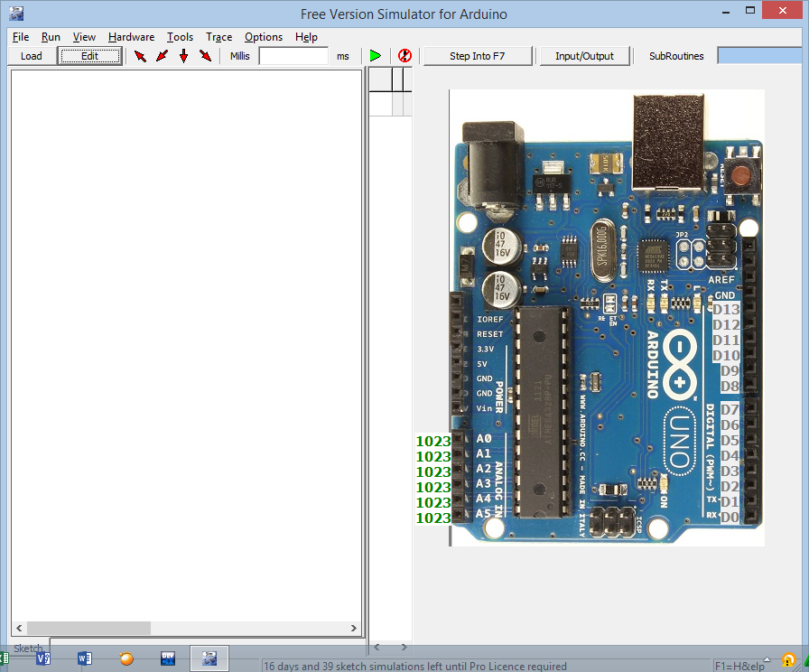Click the diagonal step-into red arrow icon
Viewport: 809px width, 672px height.
161,55
